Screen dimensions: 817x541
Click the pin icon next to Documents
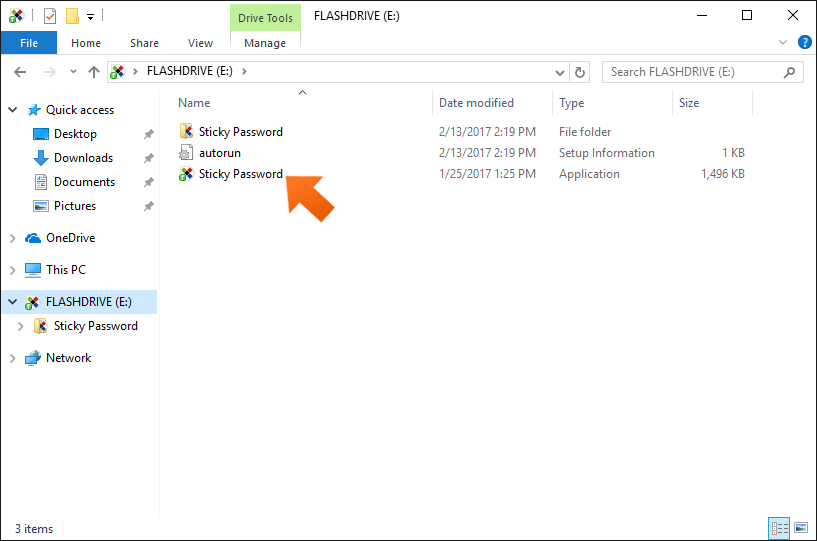tap(148, 182)
